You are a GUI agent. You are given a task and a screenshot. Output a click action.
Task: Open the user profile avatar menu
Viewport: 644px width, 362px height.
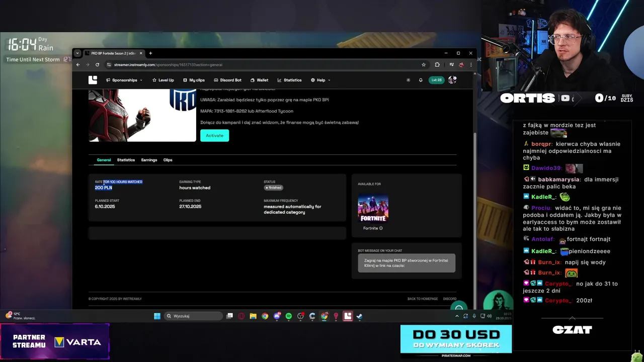(452, 80)
